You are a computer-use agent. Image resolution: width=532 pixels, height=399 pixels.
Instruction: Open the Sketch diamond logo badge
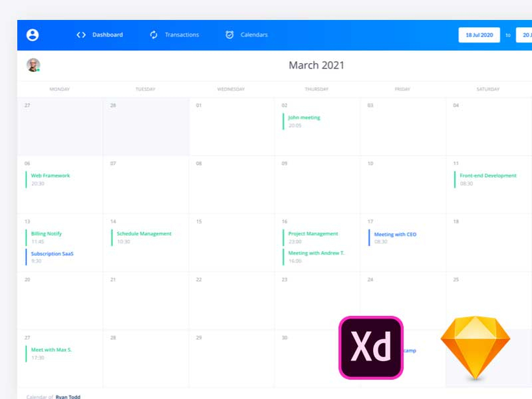[475, 348]
